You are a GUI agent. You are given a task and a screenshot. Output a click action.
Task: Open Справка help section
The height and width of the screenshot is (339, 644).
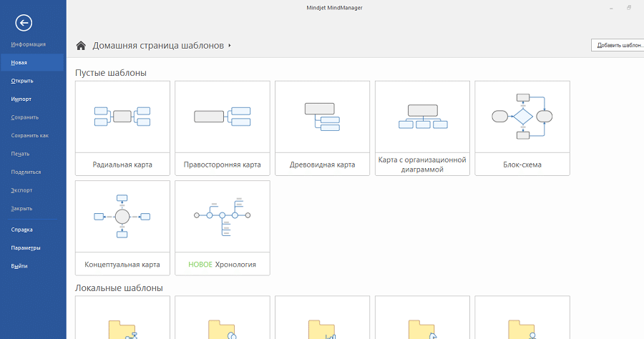point(21,230)
